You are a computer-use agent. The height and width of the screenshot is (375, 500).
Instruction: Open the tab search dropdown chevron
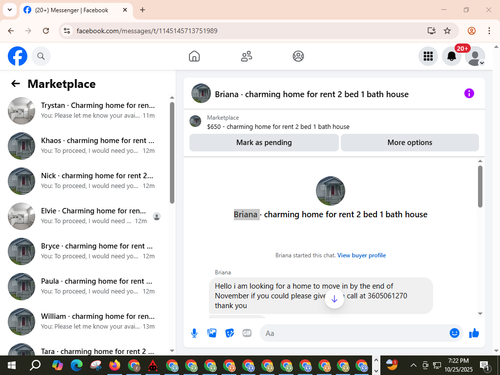[10, 10]
